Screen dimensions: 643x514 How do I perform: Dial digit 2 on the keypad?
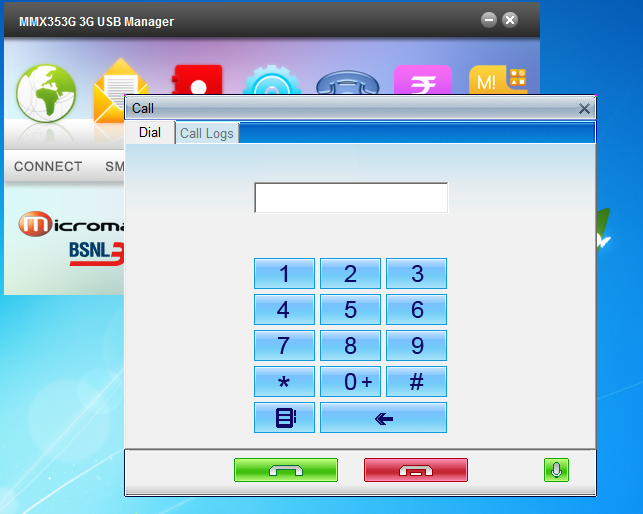(350, 274)
